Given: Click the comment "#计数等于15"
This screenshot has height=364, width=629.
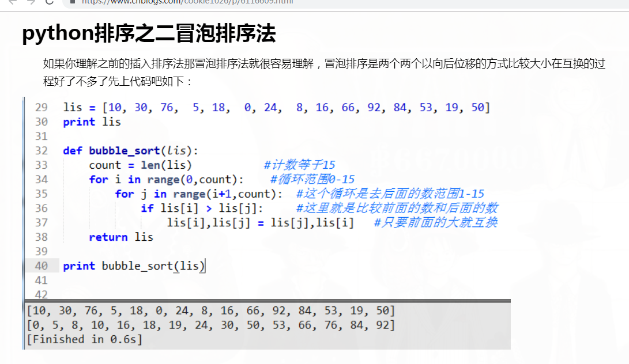Looking at the screenshot, I should click(x=299, y=165).
